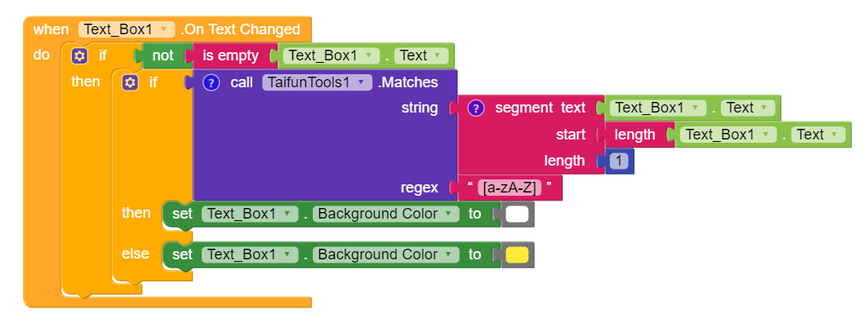Viewport: 868px width, 336px height.
Task: Click the white color swatch
Action: click(518, 215)
